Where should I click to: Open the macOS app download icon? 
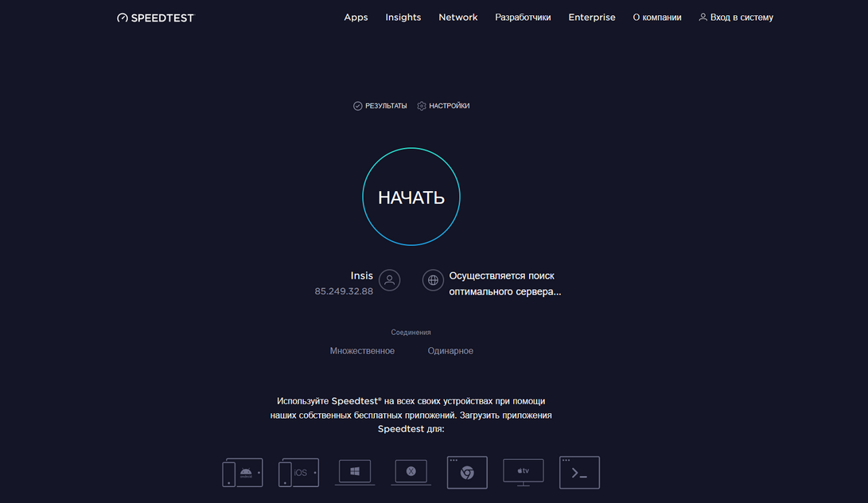click(x=411, y=473)
